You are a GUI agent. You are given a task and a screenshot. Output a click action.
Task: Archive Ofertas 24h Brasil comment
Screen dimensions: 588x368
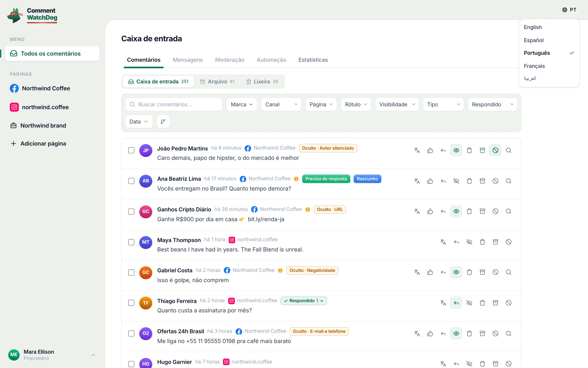tap(482, 333)
